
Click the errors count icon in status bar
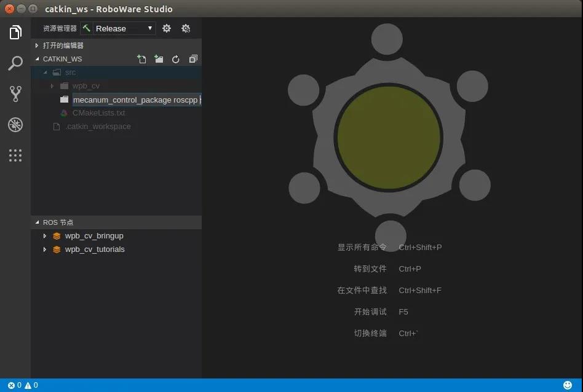(11, 385)
